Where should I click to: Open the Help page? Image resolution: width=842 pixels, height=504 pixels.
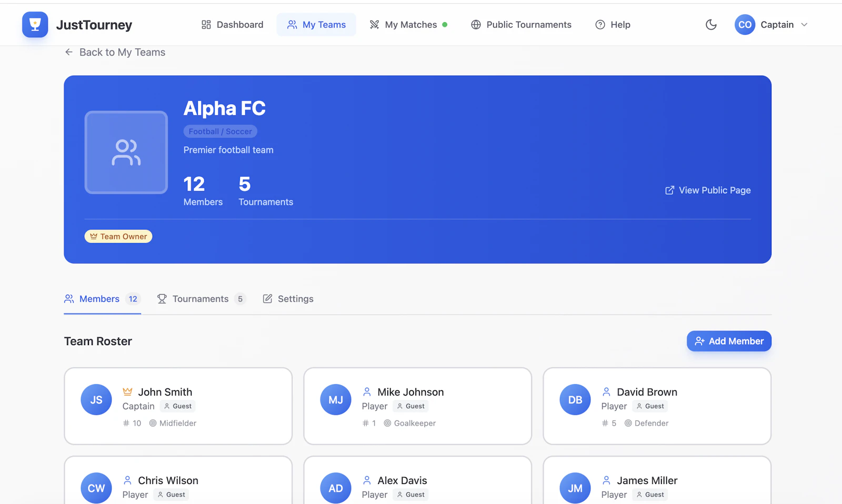pyautogui.click(x=613, y=25)
